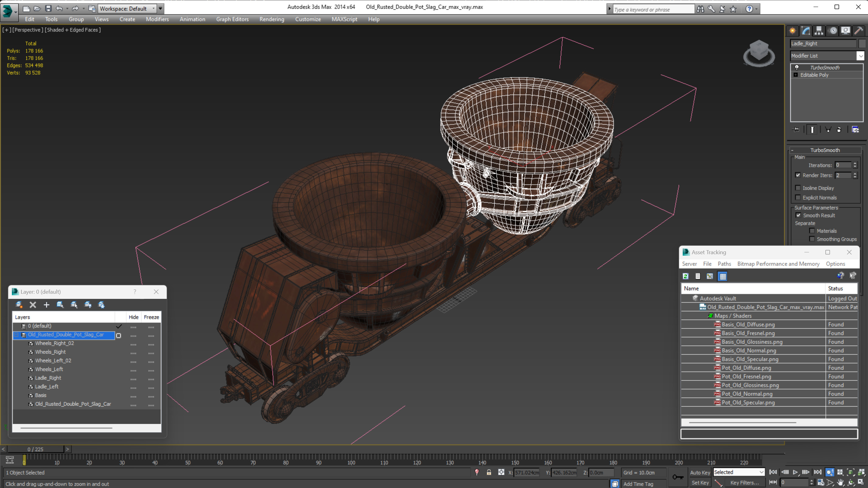Screen dimensions: 868x488
Task: Click the Table View icon in Asset Tracking
Action: pos(723,276)
